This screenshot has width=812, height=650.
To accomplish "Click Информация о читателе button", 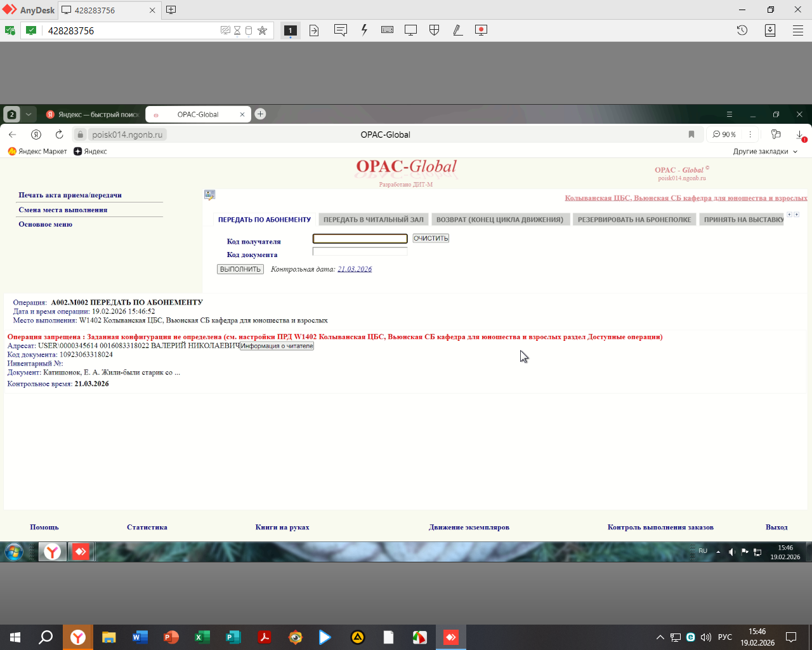I will click(x=277, y=346).
